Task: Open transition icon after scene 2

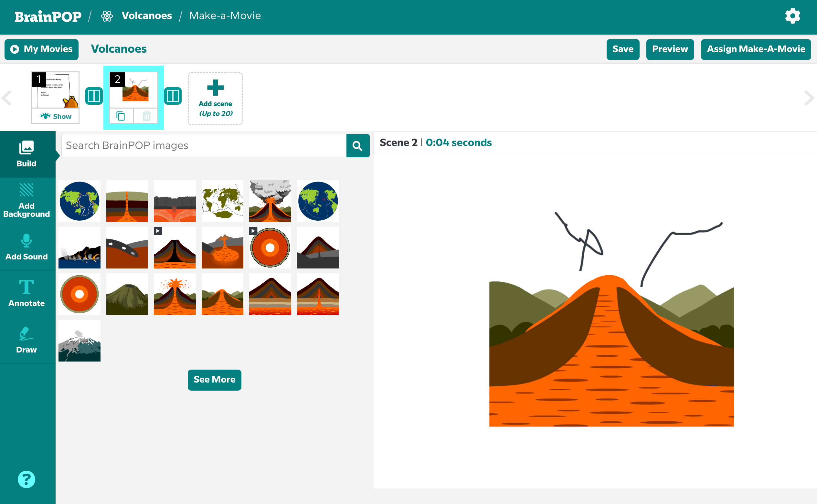Action: pos(173,96)
